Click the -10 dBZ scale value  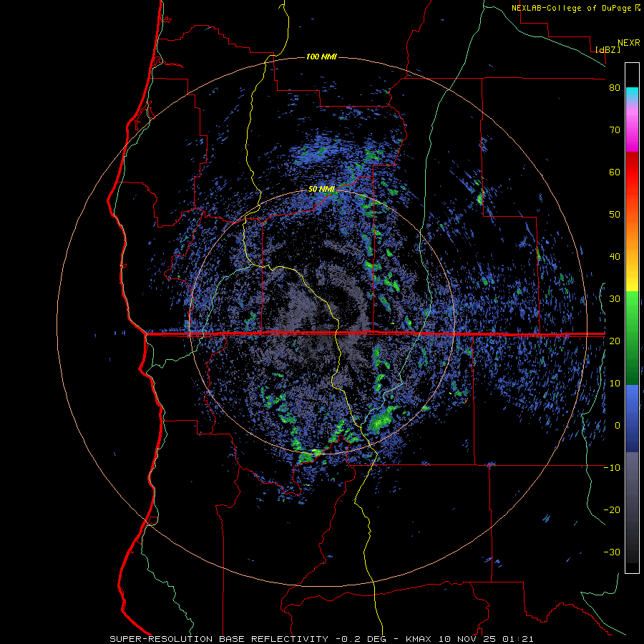point(612,468)
